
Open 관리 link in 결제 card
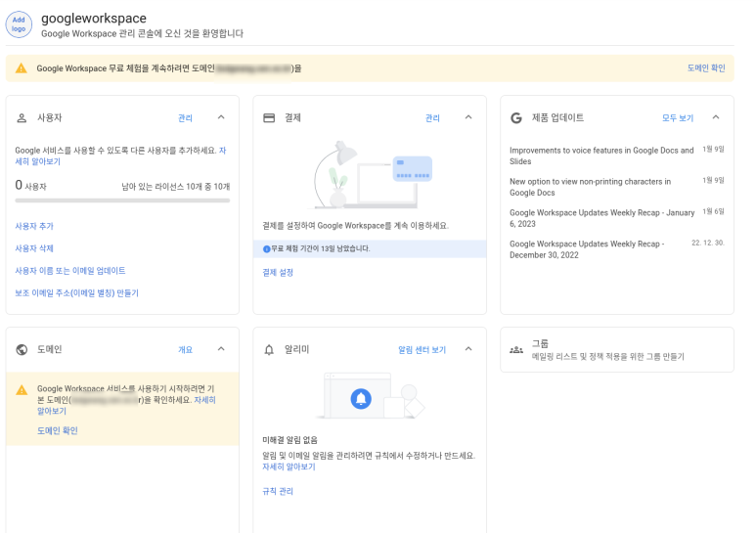432,118
